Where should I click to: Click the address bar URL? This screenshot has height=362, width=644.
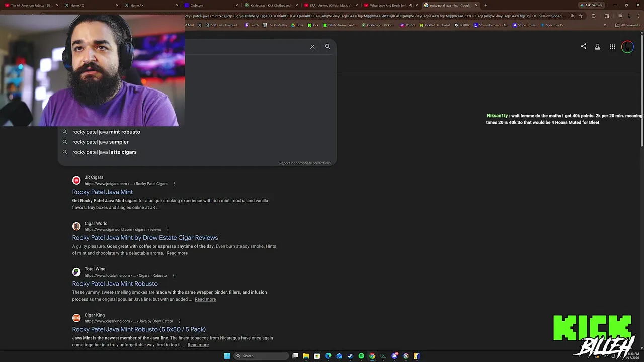pyautogui.click(x=375, y=16)
